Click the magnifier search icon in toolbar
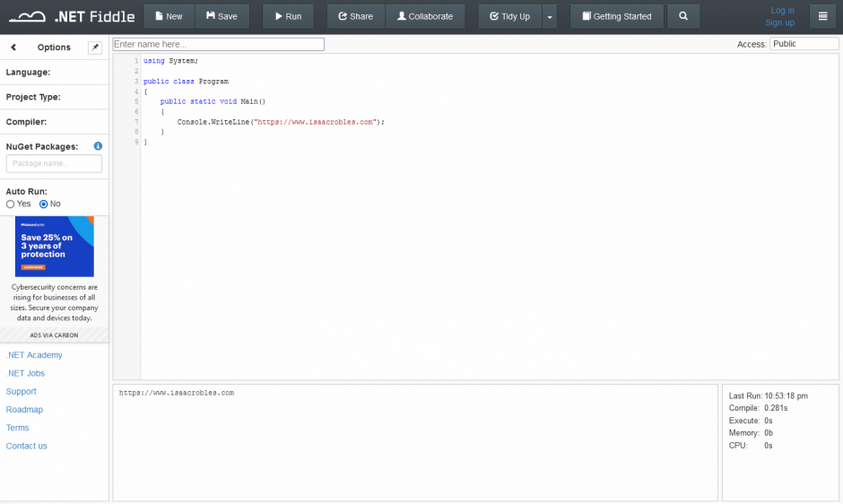The width and height of the screenshot is (843, 504). pyautogui.click(x=683, y=16)
